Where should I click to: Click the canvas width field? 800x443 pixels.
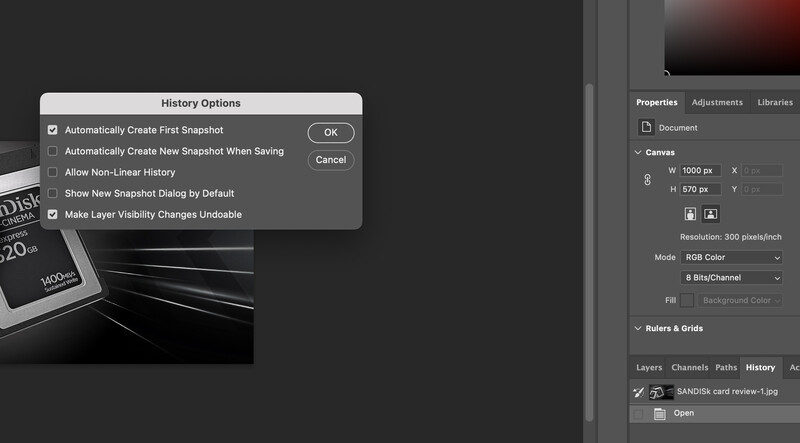[700, 170]
